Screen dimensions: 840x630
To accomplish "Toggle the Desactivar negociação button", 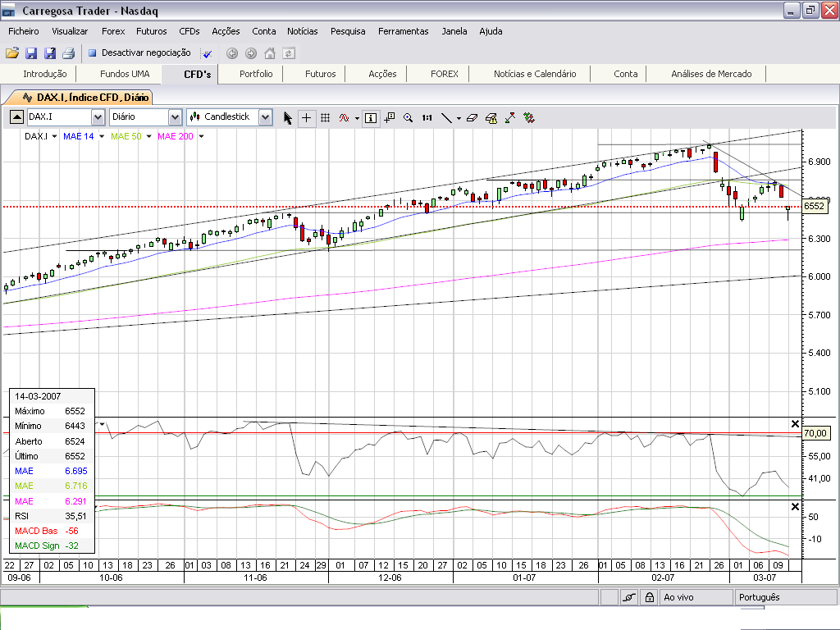I will (139, 52).
